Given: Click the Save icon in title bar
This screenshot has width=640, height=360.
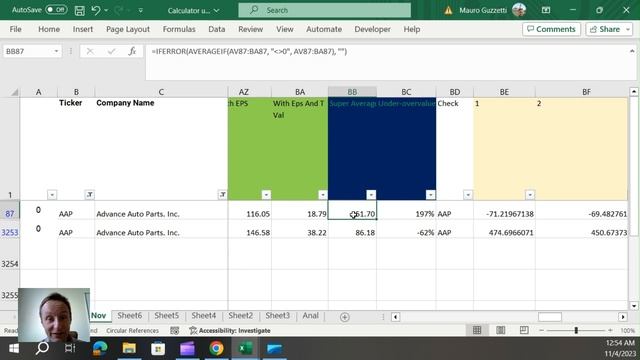Looking at the screenshot, I should click(x=80, y=10).
